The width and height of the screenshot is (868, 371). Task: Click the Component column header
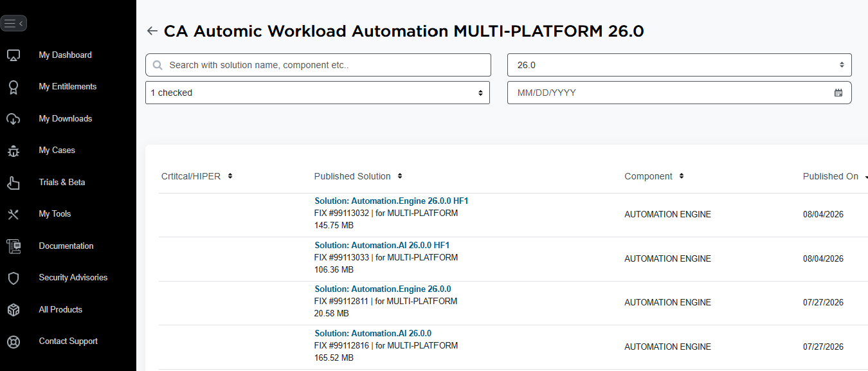[648, 176]
